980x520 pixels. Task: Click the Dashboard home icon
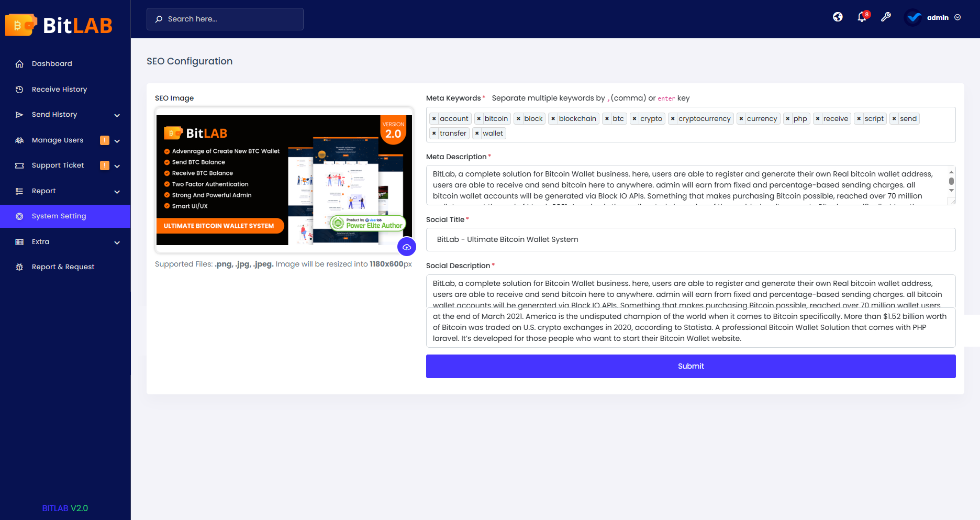pos(19,63)
